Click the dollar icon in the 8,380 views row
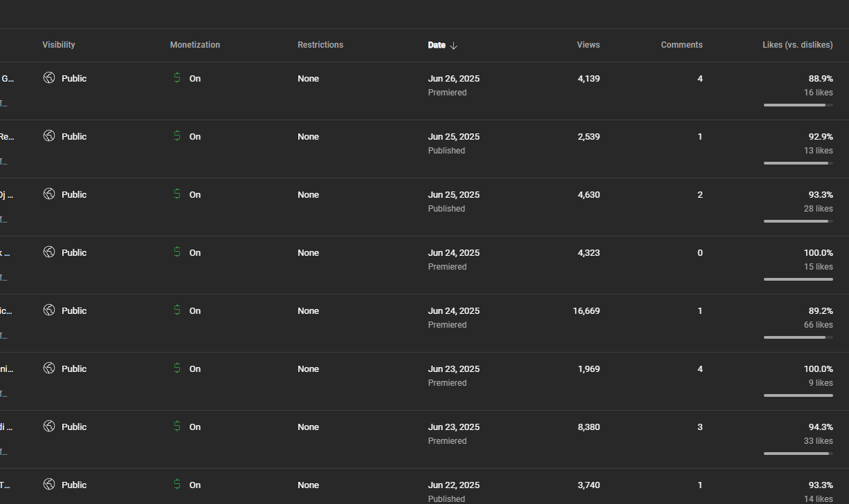The image size is (849, 504). [177, 426]
